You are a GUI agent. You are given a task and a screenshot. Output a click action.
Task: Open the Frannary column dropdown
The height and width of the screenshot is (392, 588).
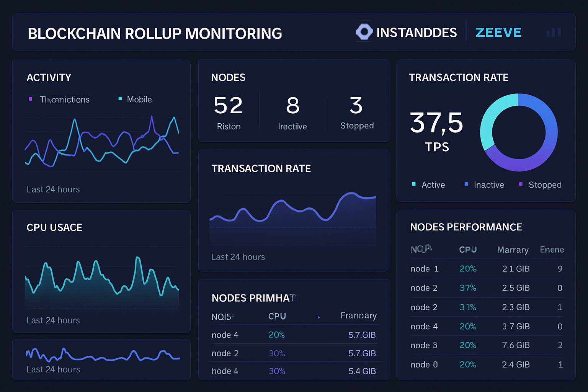click(x=358, y=315)
